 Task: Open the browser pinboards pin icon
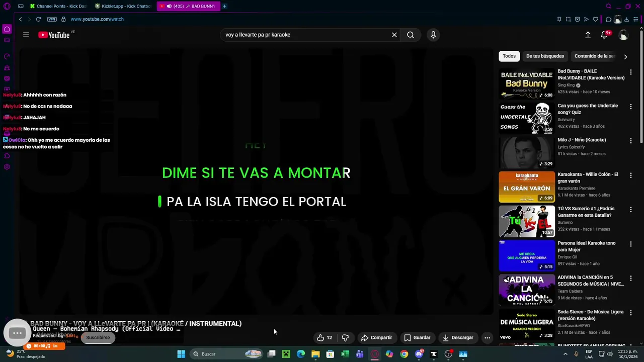click(x=559, y=19)
